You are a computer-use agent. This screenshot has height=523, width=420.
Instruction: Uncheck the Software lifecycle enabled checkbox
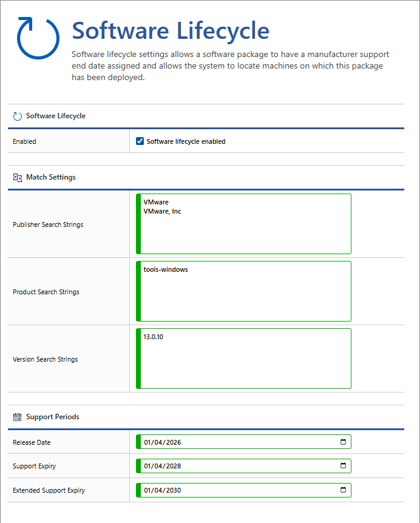140,141
